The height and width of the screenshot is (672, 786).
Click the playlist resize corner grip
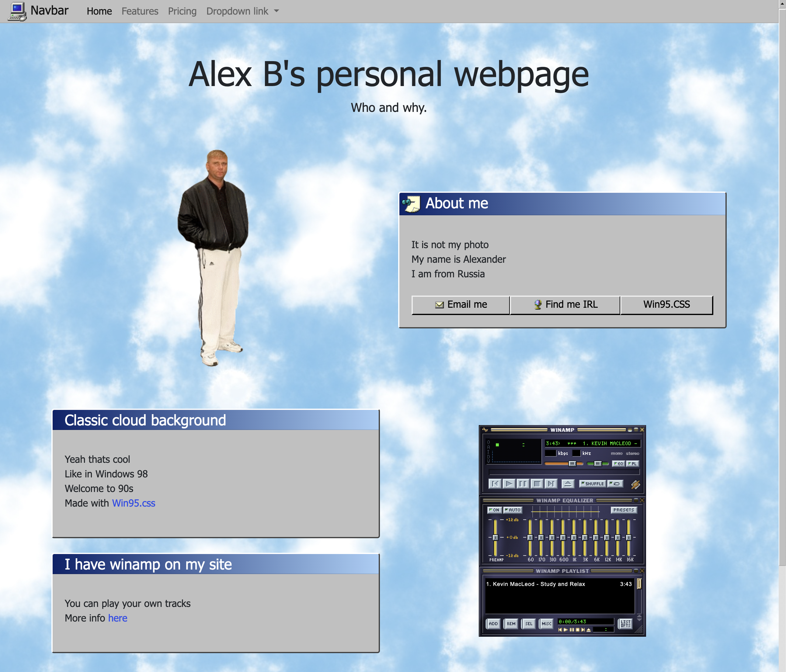(639, 629)
